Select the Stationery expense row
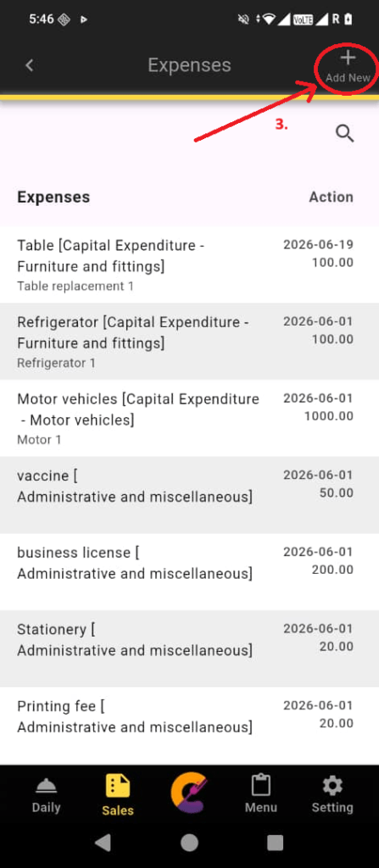 click(x=190, y=649)
